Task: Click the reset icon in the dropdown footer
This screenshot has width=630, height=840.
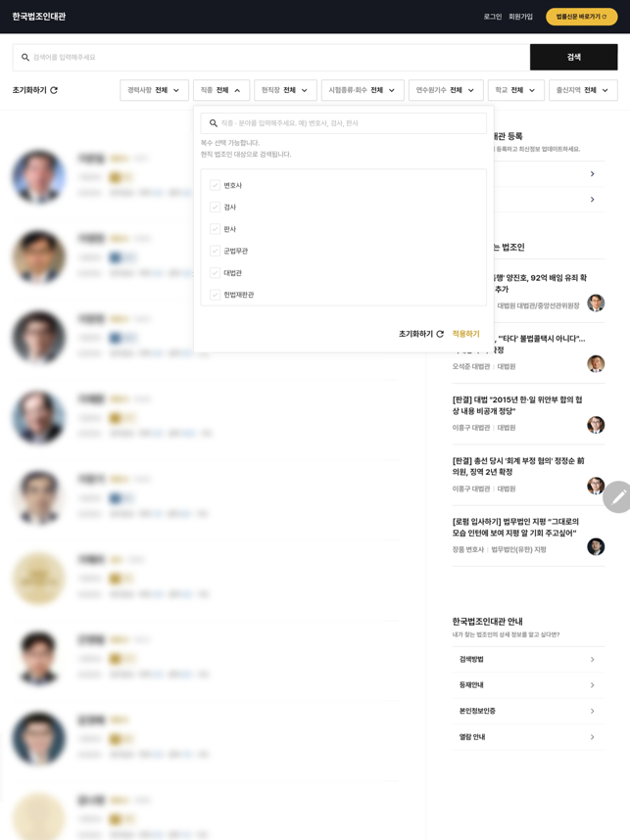Action: pyautogui.click(x=440, y=334)
